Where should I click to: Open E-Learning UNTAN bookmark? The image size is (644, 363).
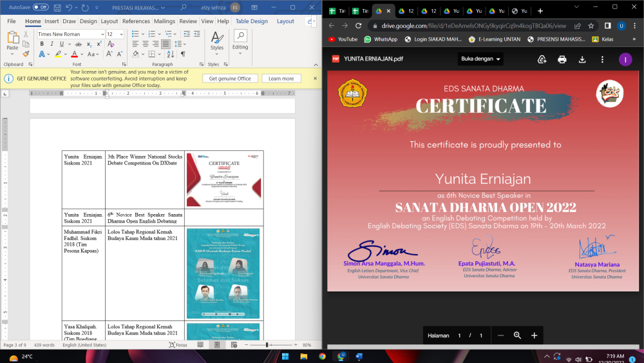click(x=495, y=39)
